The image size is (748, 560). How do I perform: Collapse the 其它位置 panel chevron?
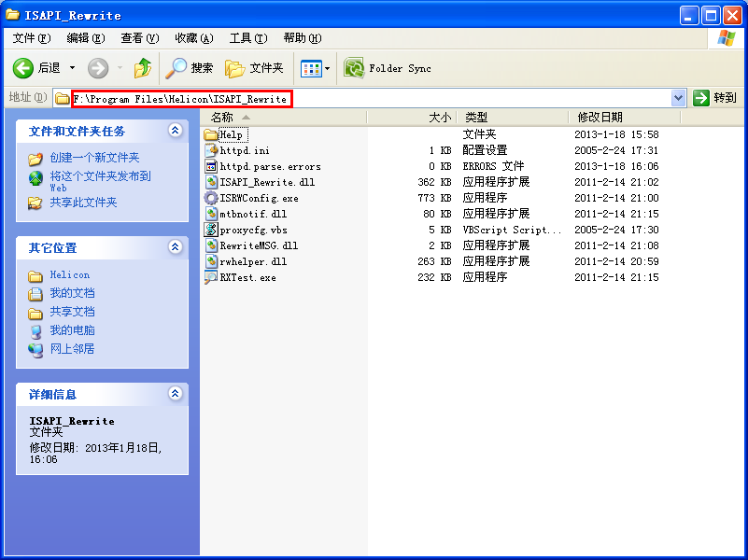[175, 247]
